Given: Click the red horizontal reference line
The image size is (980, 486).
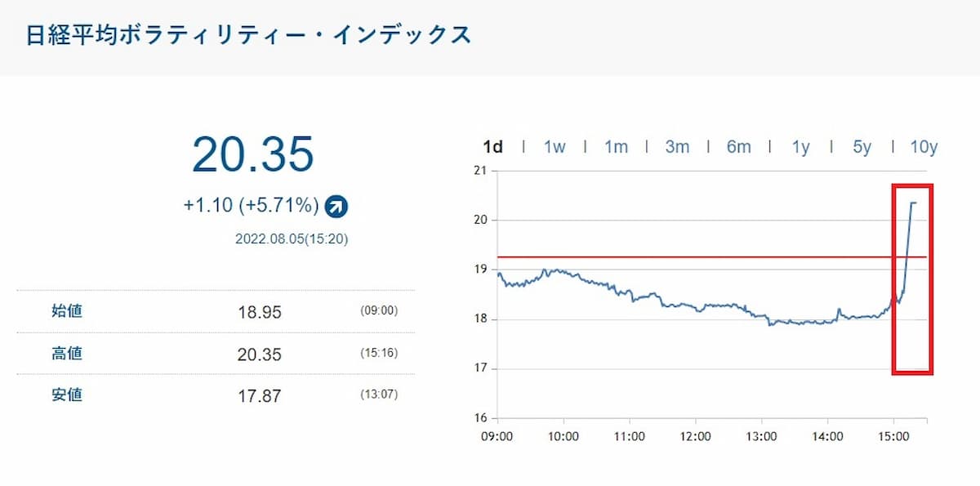Looking at the screenshot, I should (x=694, y=257).
